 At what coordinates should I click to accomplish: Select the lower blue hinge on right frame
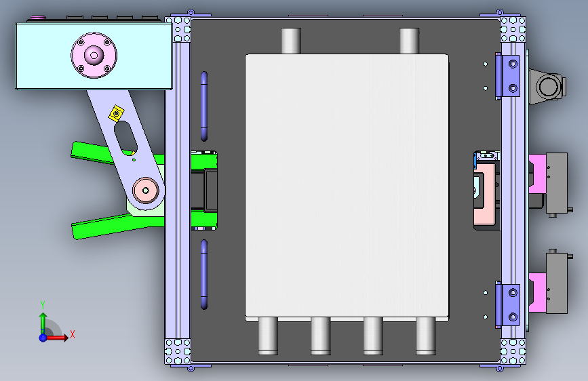click(x=508, y=304)
